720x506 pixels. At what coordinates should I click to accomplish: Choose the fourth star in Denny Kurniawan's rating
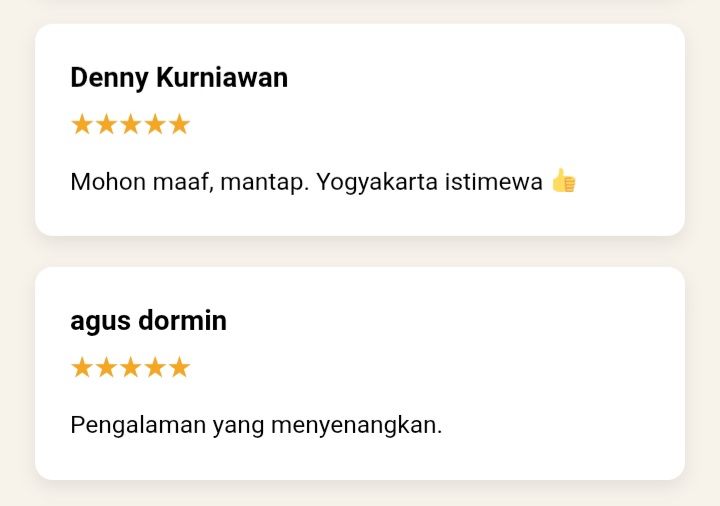point(154,125)
